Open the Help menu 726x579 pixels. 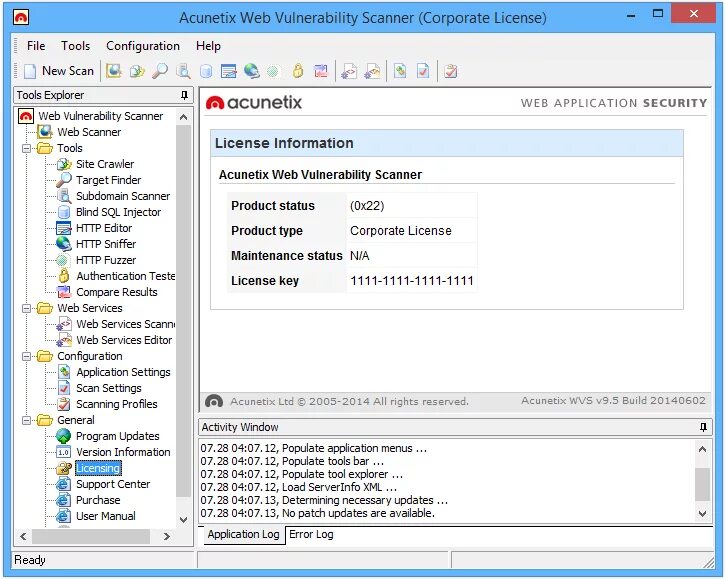(x=208, y=46)
